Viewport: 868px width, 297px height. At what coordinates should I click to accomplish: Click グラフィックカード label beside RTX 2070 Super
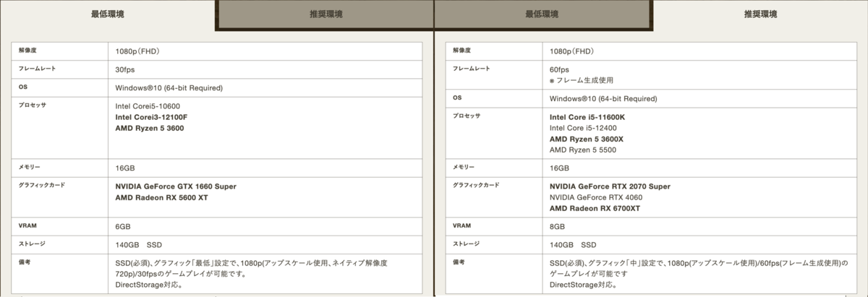click(x=475, y=185)
